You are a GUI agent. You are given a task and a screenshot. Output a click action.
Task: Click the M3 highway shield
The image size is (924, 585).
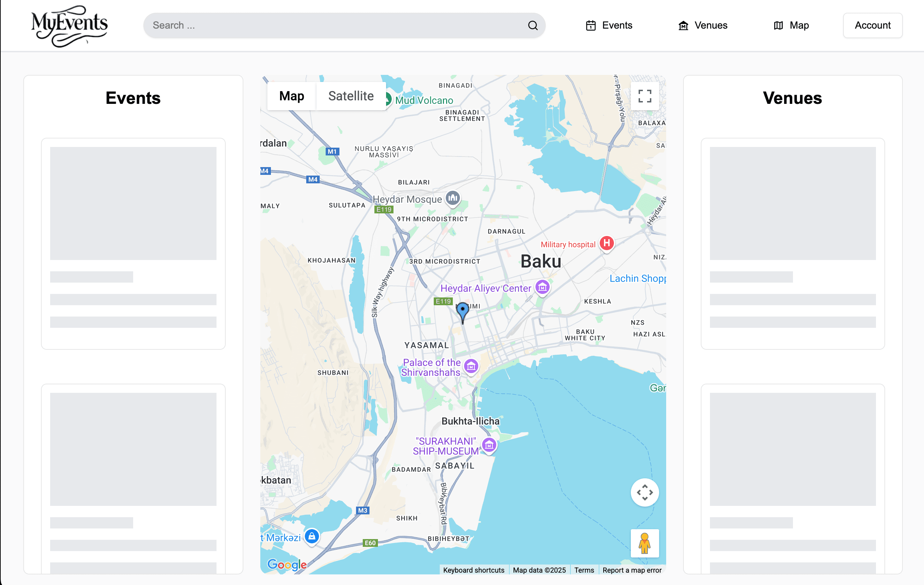tap(363, 510)
